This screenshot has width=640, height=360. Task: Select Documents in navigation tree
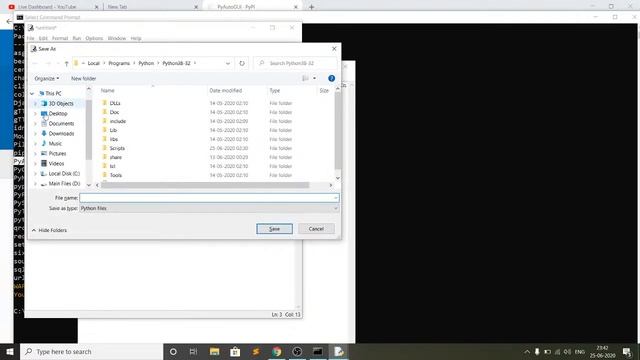point(61,124)
